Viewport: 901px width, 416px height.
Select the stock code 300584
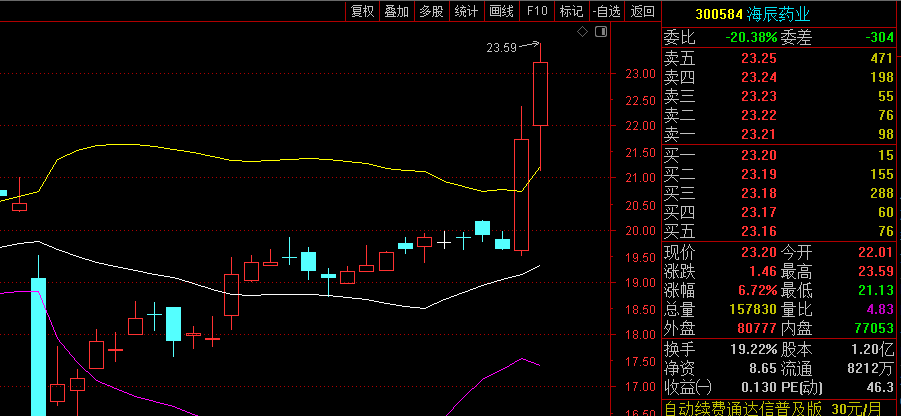719,13
